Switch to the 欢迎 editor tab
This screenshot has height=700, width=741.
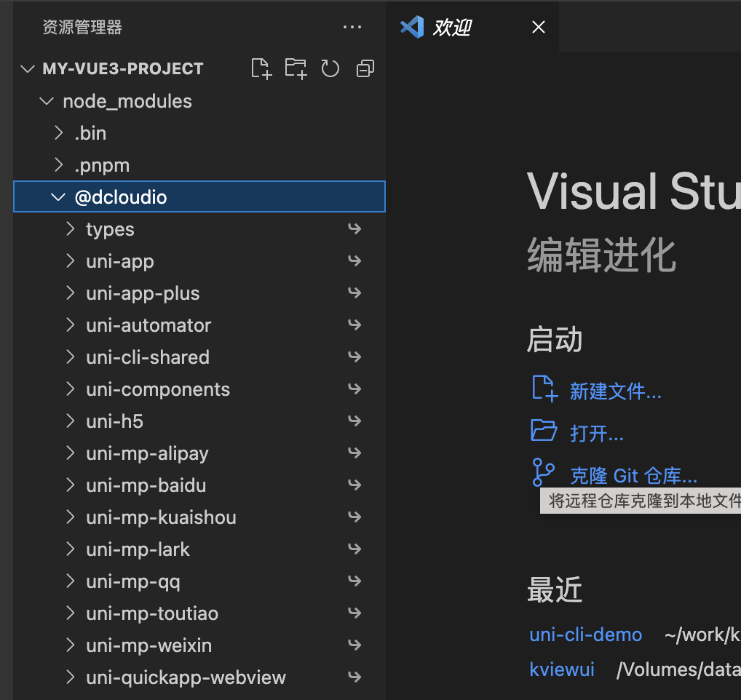point(472,27)
